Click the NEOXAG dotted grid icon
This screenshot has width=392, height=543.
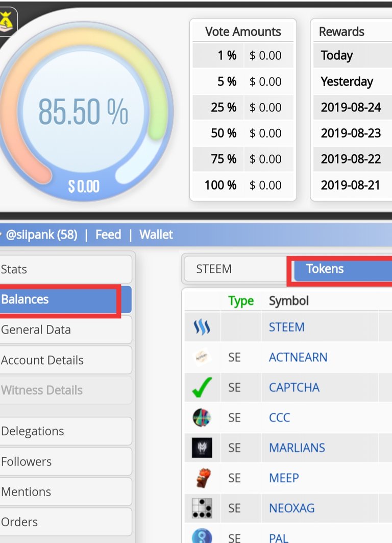(x=202, y=508)
